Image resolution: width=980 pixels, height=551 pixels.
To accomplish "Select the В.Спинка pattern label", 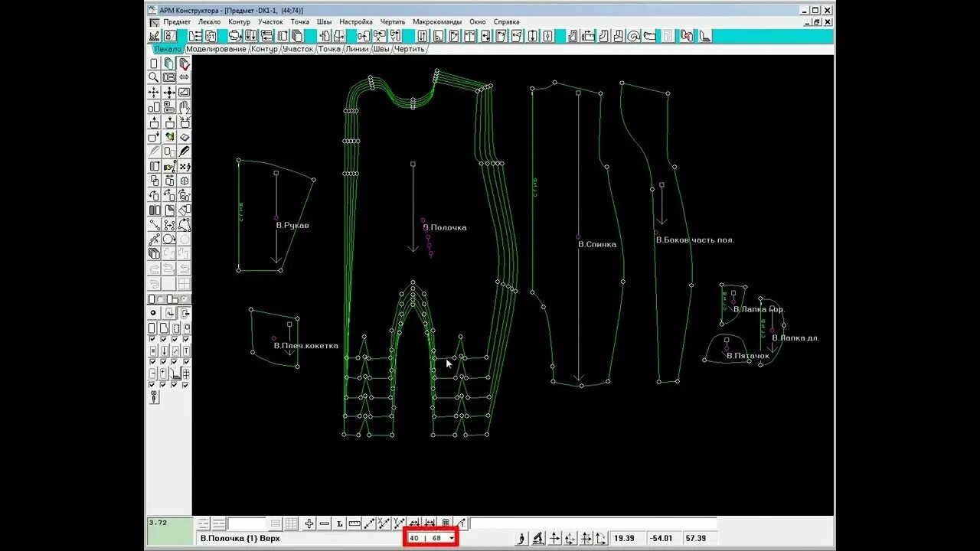I will (x=597, y=244).
